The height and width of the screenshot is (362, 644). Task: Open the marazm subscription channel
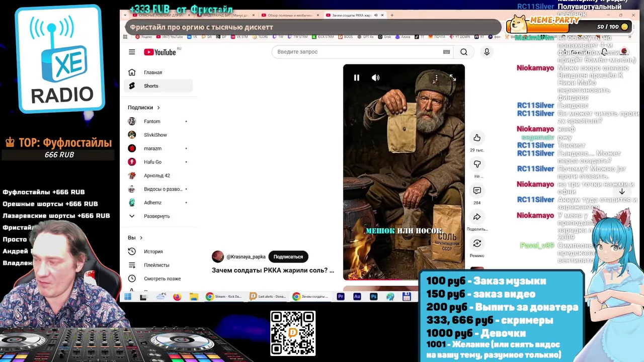[x=158, y=148]
